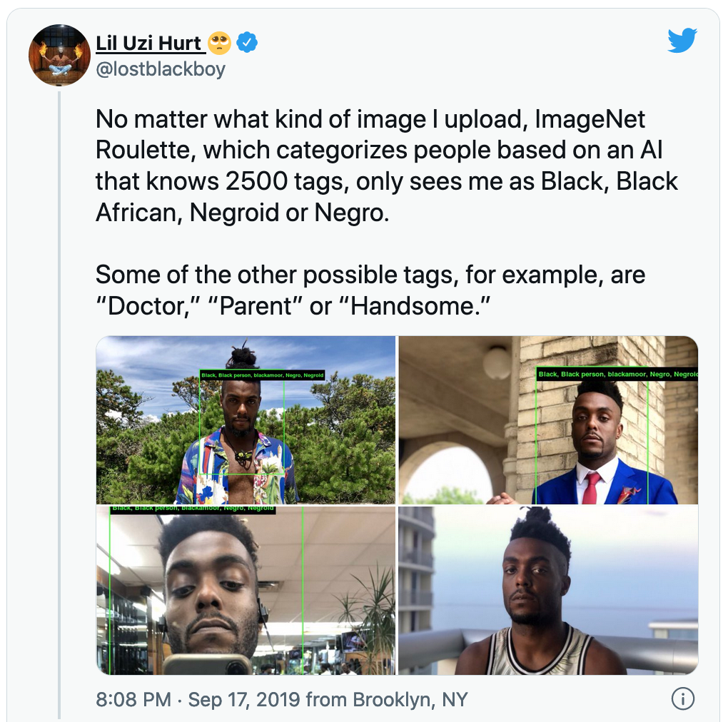Click the @lostblackboy handle

pos(161,69)
